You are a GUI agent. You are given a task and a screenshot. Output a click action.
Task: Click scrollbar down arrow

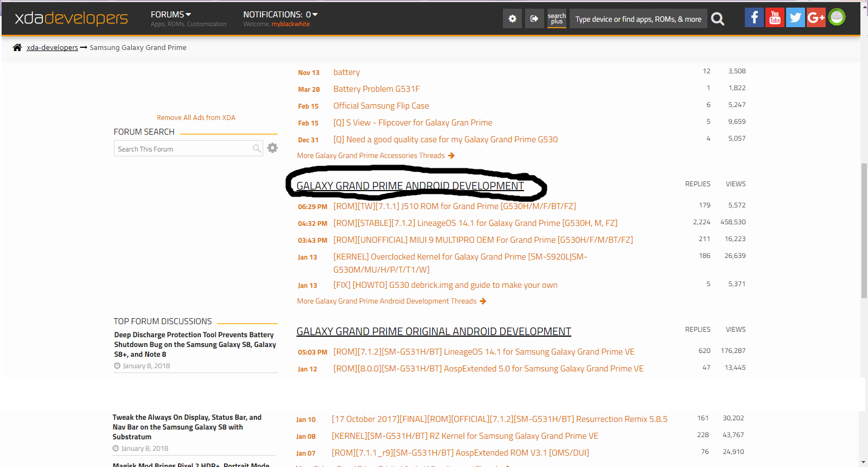click(x=864, y=463)
